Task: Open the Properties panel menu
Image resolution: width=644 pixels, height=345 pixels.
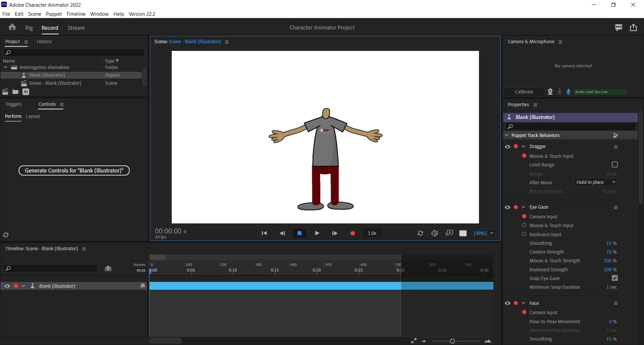Action: click(535, 105)
